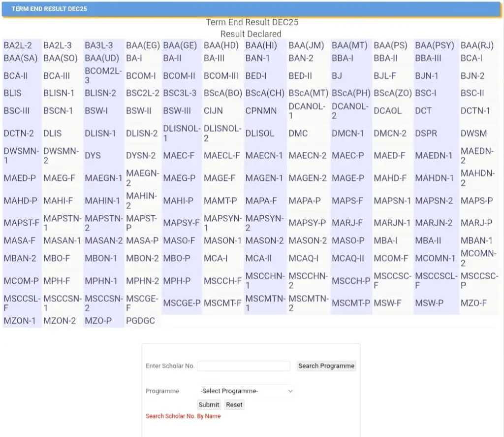Click the BAA(RJ) programme cell

coord(477,45)
